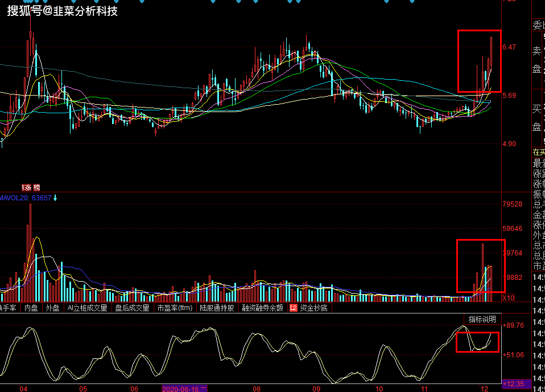Click the cyan arrow beside MAVOL20

coord(55,198)
